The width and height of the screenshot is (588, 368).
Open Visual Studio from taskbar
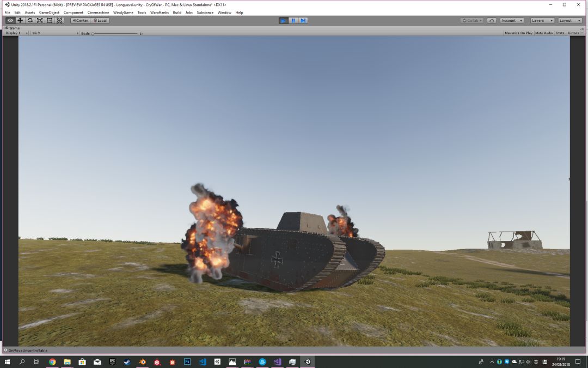(277, 362)
